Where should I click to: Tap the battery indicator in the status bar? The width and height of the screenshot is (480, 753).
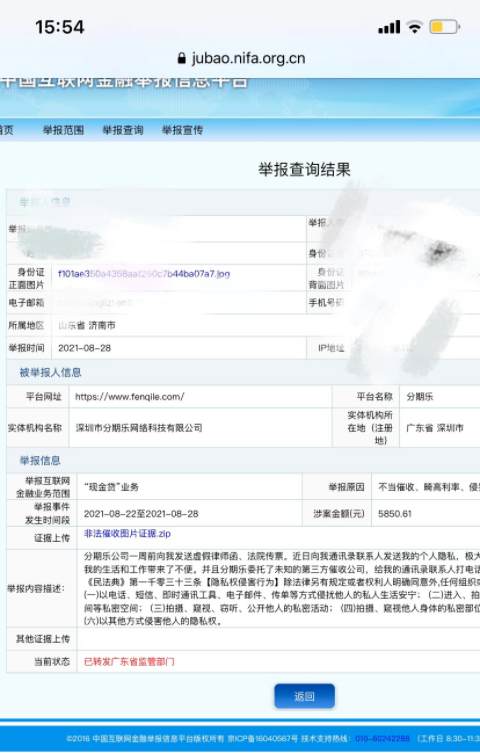tap(444, 27)
